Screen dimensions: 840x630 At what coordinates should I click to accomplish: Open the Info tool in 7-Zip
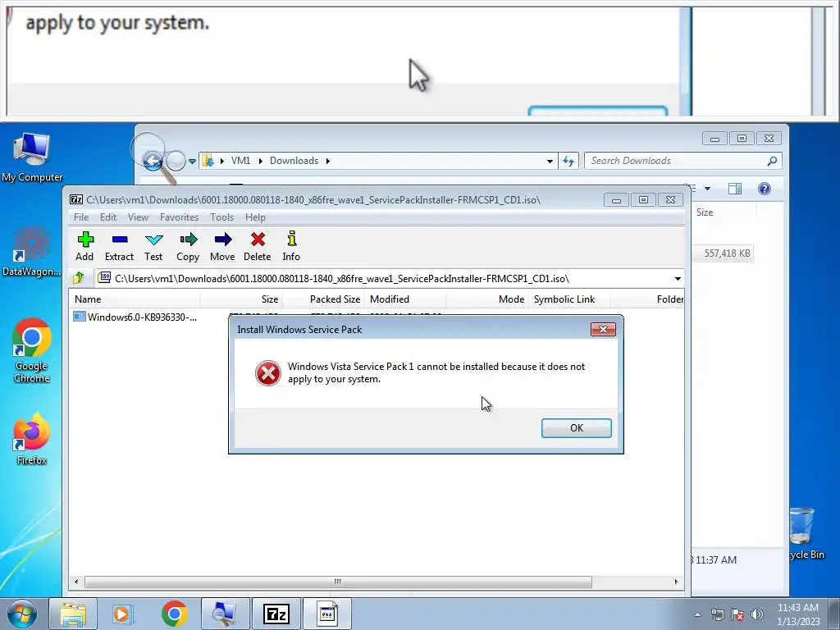point(291,246)
